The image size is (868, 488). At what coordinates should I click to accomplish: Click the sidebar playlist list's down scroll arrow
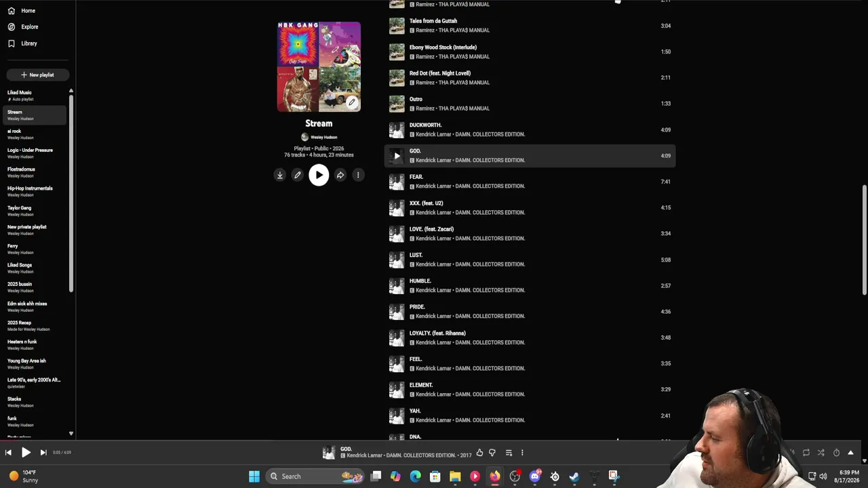pyautogui.click(x=71, y=433)
